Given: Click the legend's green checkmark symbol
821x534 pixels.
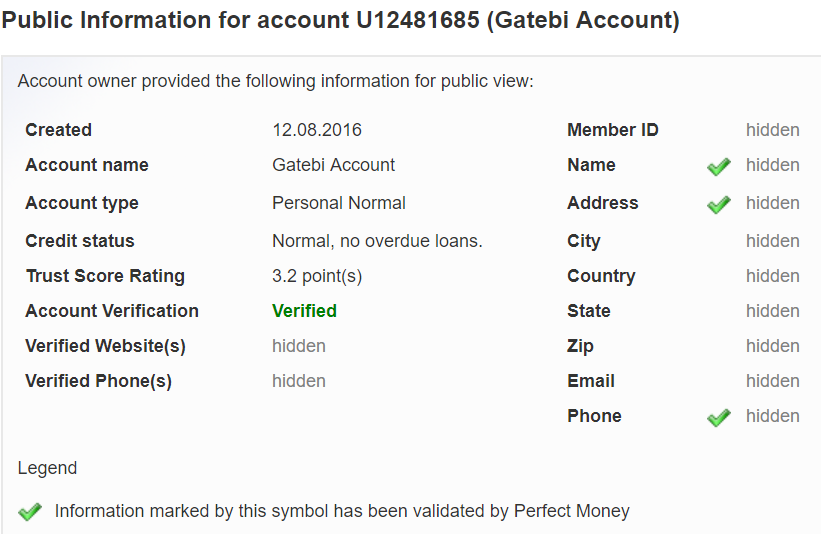Looking at the screenshot, I should pos(30,511).
